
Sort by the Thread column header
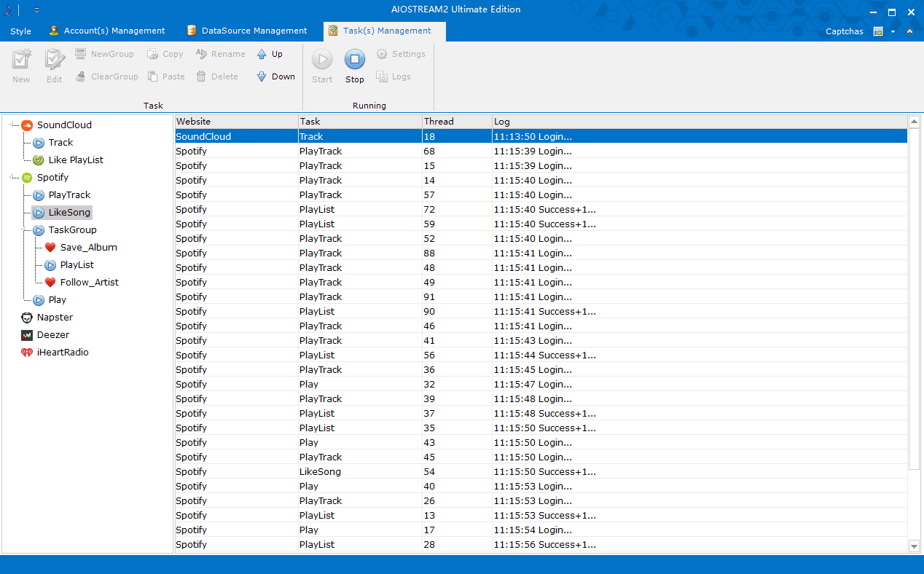click(457, 122)
